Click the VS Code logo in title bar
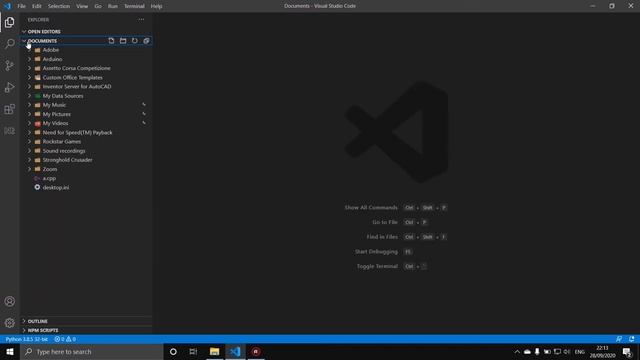 click(7, 6)
